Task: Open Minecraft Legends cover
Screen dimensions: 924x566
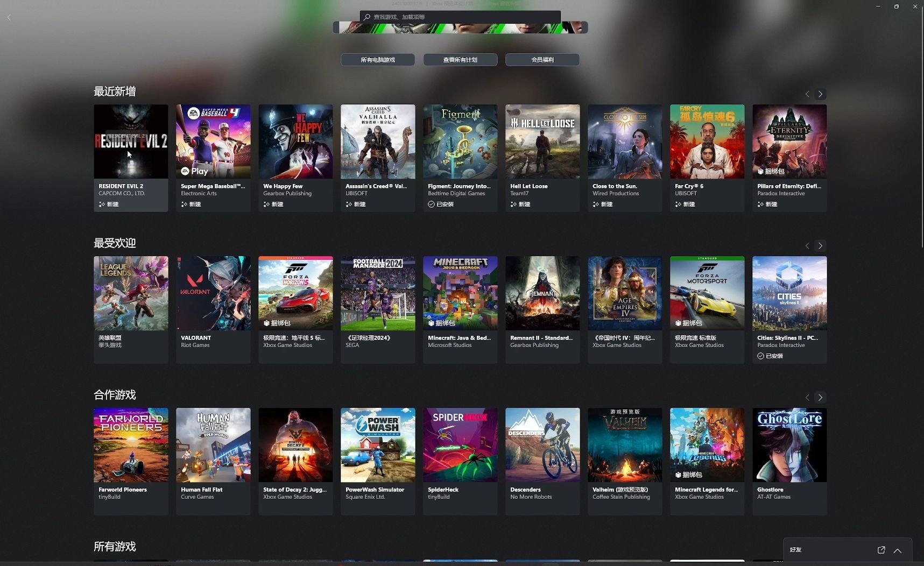Action: 707,445
